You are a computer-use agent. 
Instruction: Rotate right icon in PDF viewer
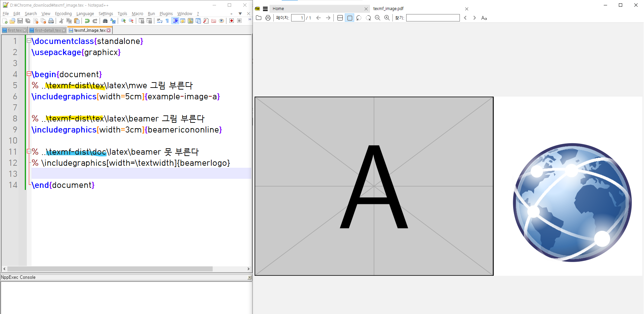point(368,18)
